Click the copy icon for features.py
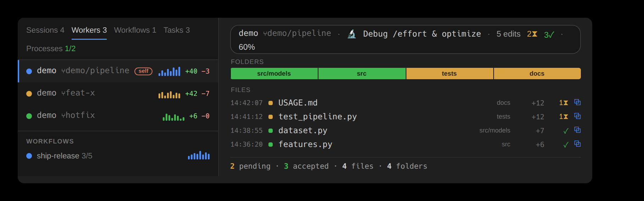The image size is (644, 201). (x=577, y=144)
